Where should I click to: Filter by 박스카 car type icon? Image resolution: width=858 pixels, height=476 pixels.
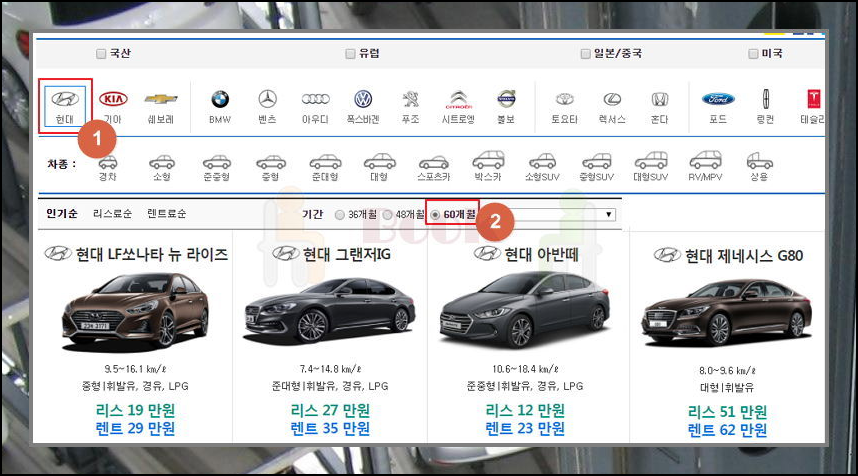[x=488, y=160]
